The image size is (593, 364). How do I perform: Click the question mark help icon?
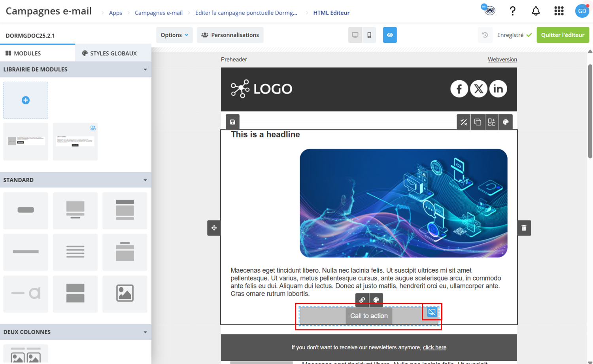513,11
